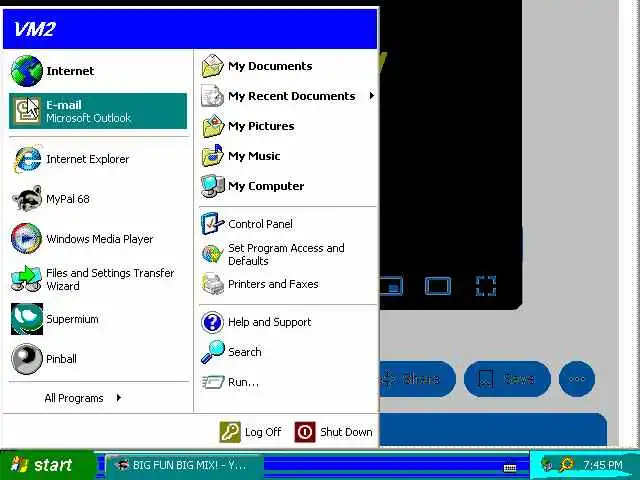This screenshot has height=480, width=640.
Task: Select the Windows Media Player menu label
Action: coord(100,239)
